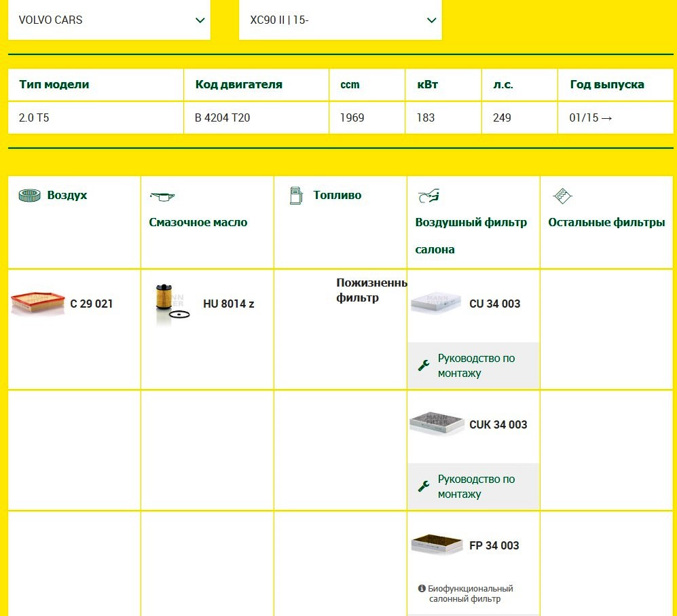This screenshot has height=616, width=677.
Task: Click the air filter icon next to Воздух
Action: (29, 195)
